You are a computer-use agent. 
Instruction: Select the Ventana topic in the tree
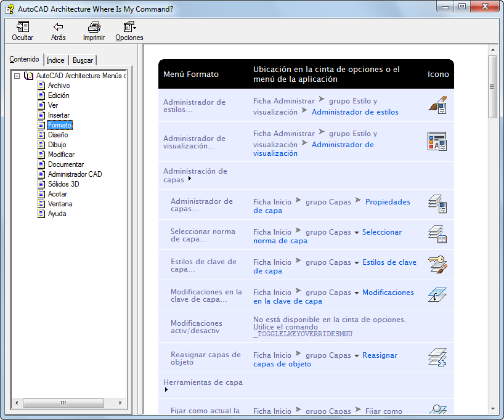(60, 204)
